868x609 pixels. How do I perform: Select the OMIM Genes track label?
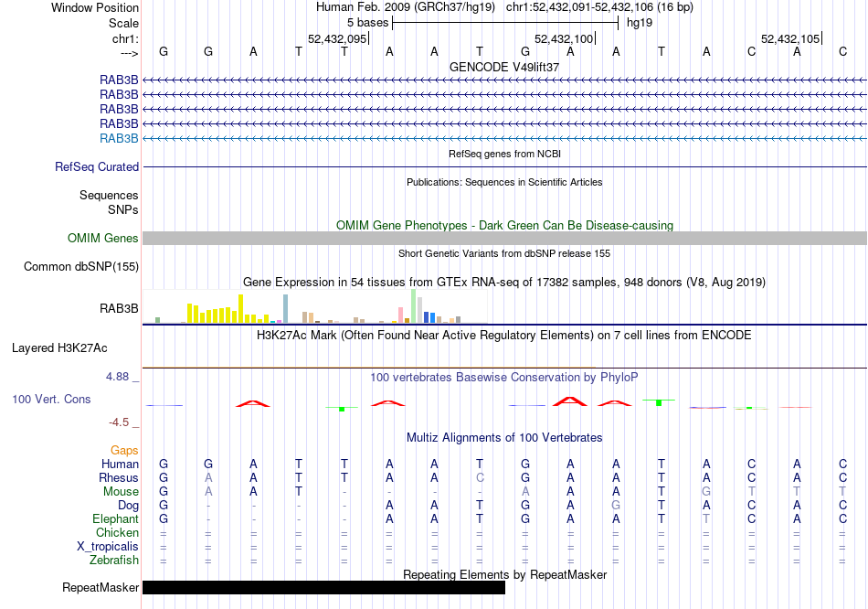point(103,239)
